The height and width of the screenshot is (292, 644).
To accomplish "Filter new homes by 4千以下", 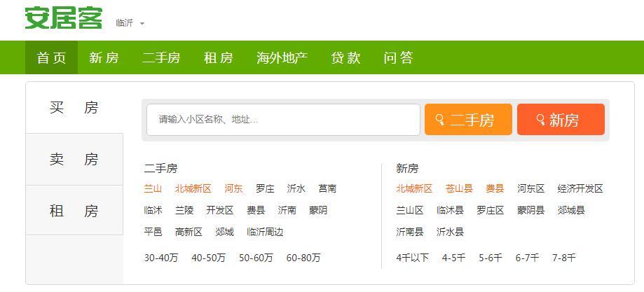I will click(412, 258).
